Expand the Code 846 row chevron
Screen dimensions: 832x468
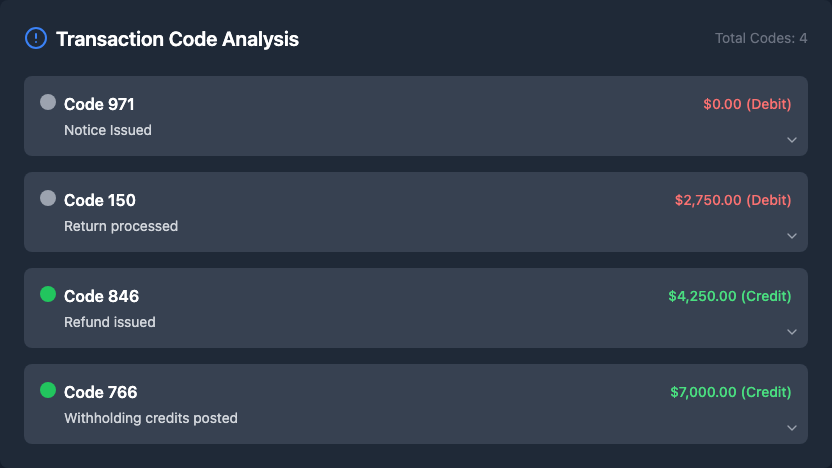pos(791,332)
